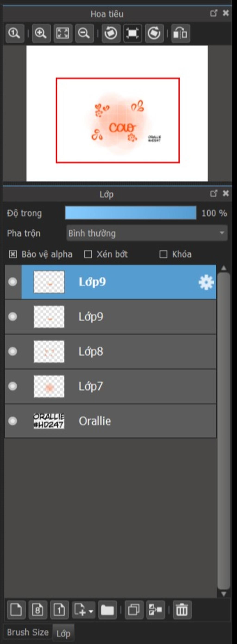Viewport: 237px width, 644px height.
Task: Fit canvas to window icon
Action: point(63,33)
